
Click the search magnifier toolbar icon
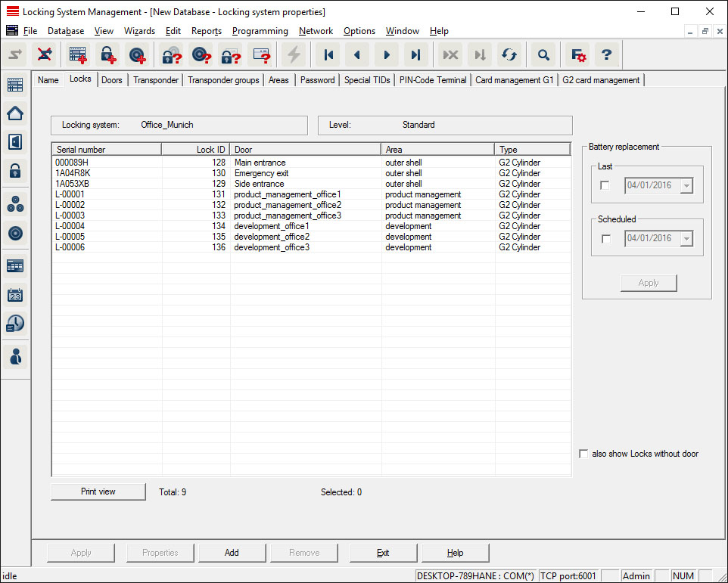[543, 54]
